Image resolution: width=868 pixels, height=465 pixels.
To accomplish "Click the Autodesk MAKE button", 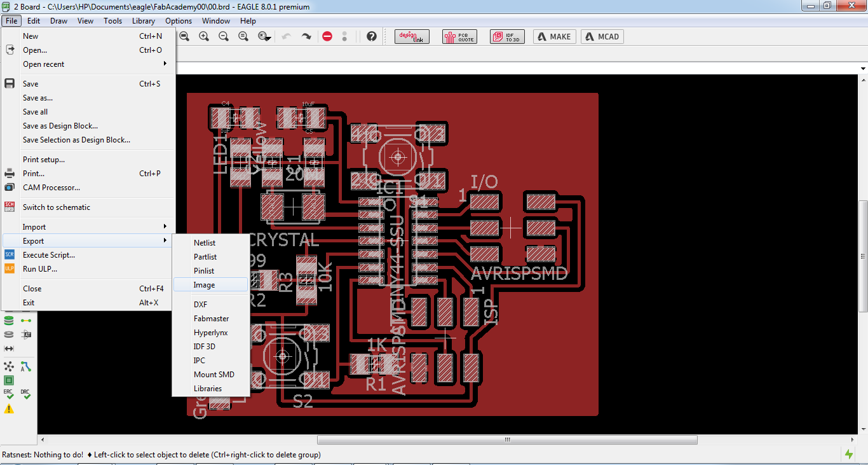I will pyautogui.click(x=555, y=36).
